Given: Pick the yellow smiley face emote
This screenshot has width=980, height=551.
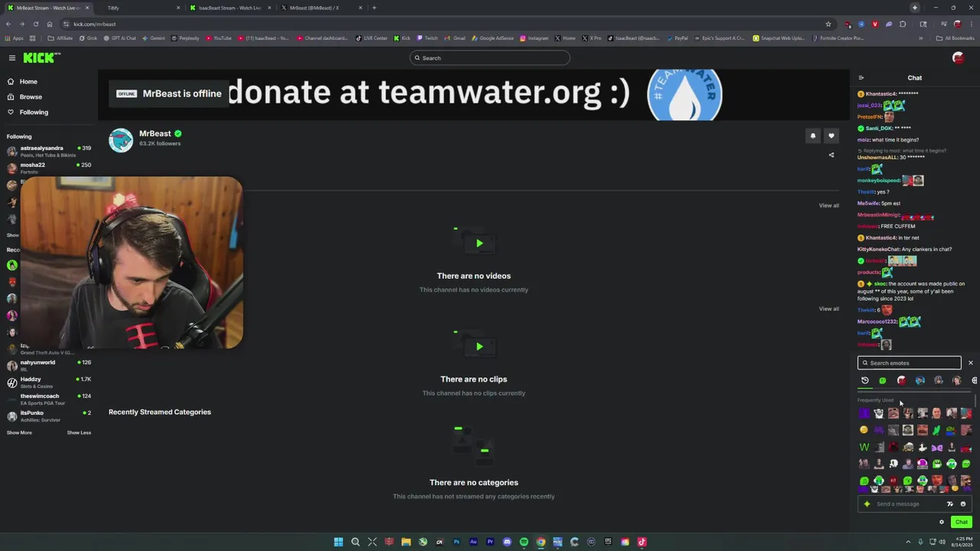Looking at the screenshot, I should [x=864, y=430].
